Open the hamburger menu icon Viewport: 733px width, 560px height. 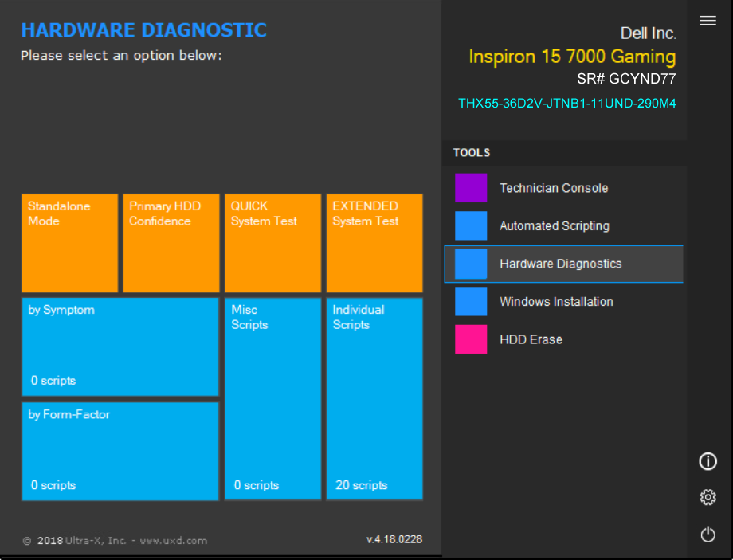[708, 21]
